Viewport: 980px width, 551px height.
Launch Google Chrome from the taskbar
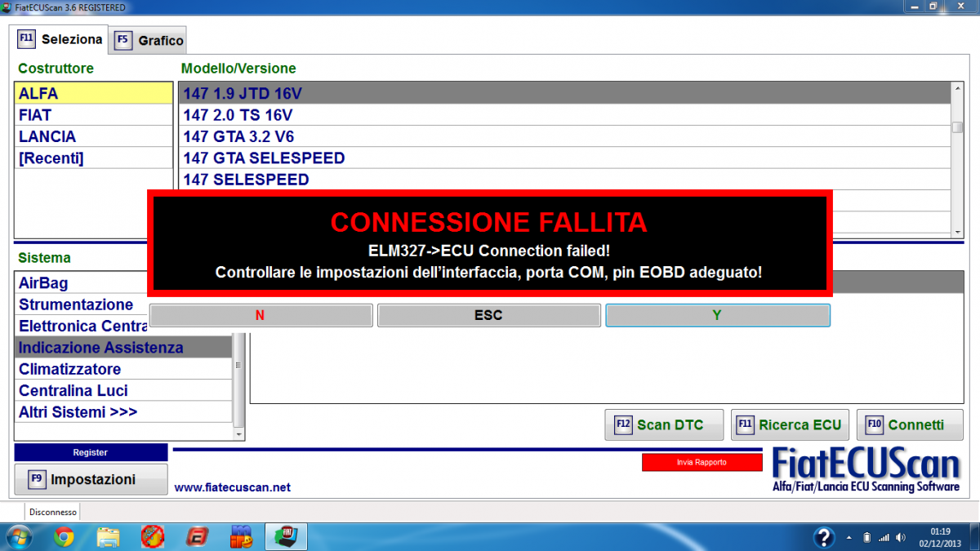click(65, 536)
